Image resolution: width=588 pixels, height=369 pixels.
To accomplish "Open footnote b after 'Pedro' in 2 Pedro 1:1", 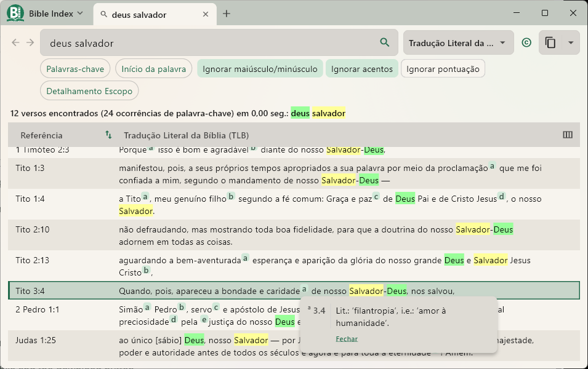I will (x=182, y=307).
